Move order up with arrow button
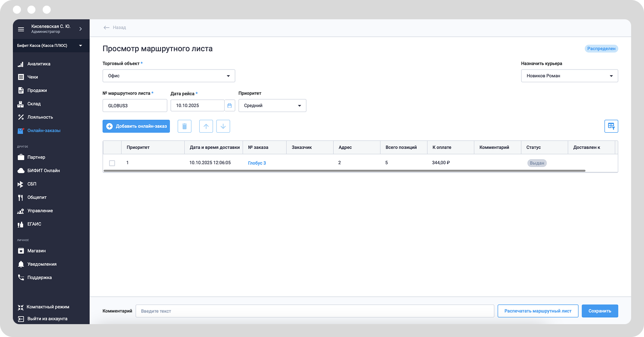644x337 pixels. coord(206,126)
